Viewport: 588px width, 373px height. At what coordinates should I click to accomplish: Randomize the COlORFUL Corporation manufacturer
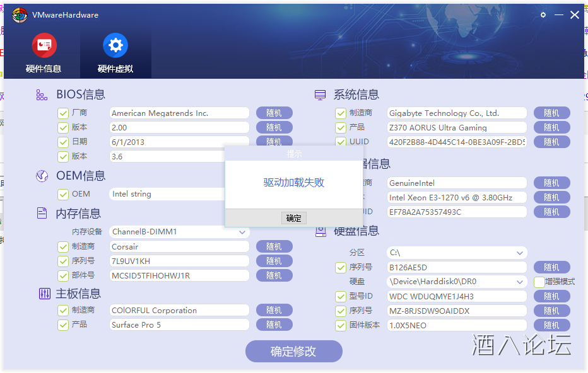pos(274,311)
